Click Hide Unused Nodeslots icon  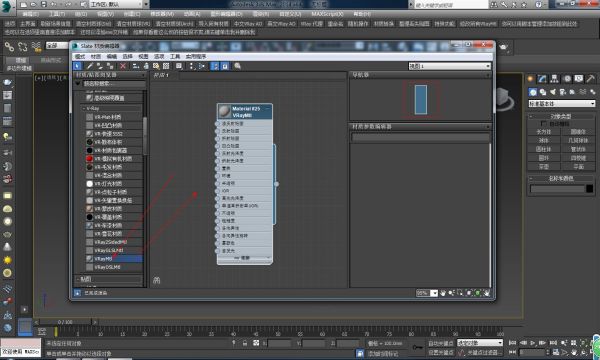tap(146, 66)
